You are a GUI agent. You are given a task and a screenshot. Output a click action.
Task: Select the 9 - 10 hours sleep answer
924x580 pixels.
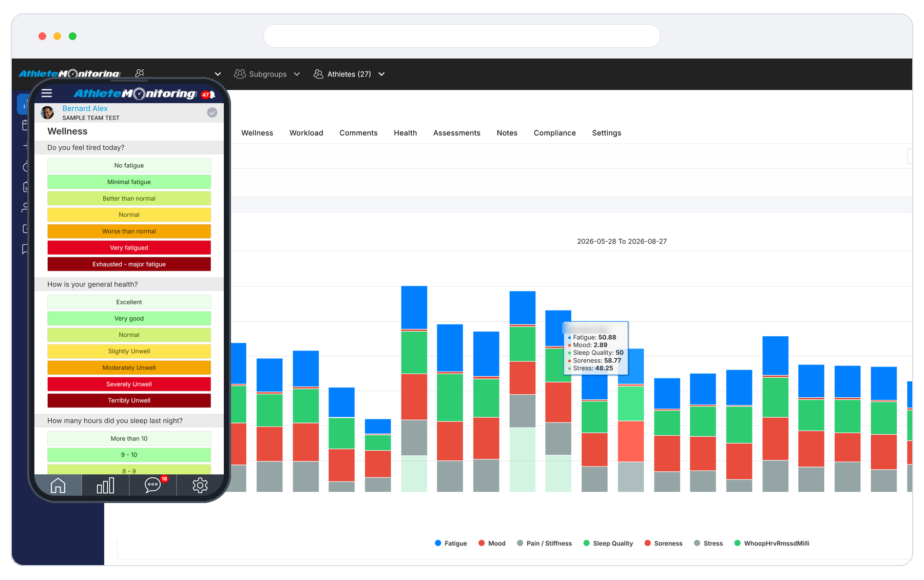[x=129, y=455]
